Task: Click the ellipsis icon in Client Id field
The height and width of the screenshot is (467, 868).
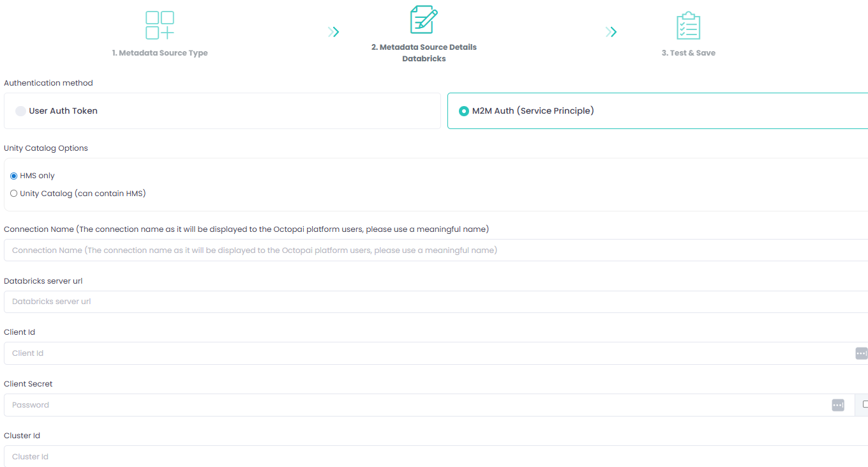Action: coord(861,353)
